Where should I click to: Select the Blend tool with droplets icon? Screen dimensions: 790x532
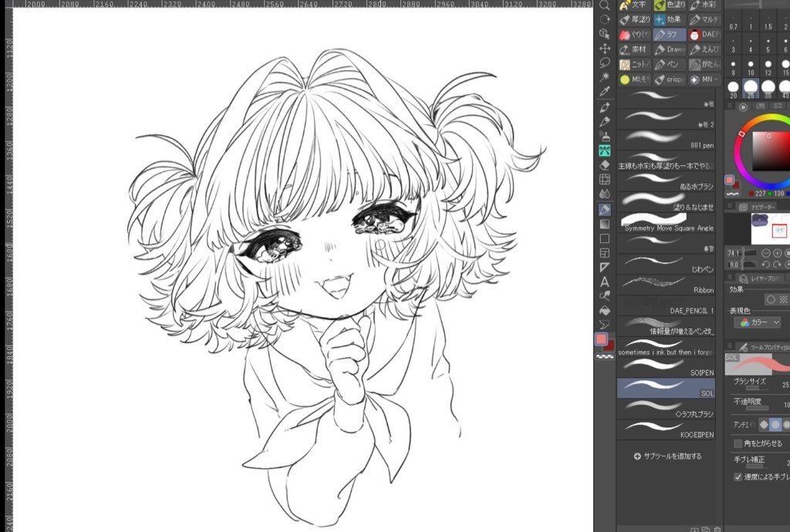click(x=605, y=194)
